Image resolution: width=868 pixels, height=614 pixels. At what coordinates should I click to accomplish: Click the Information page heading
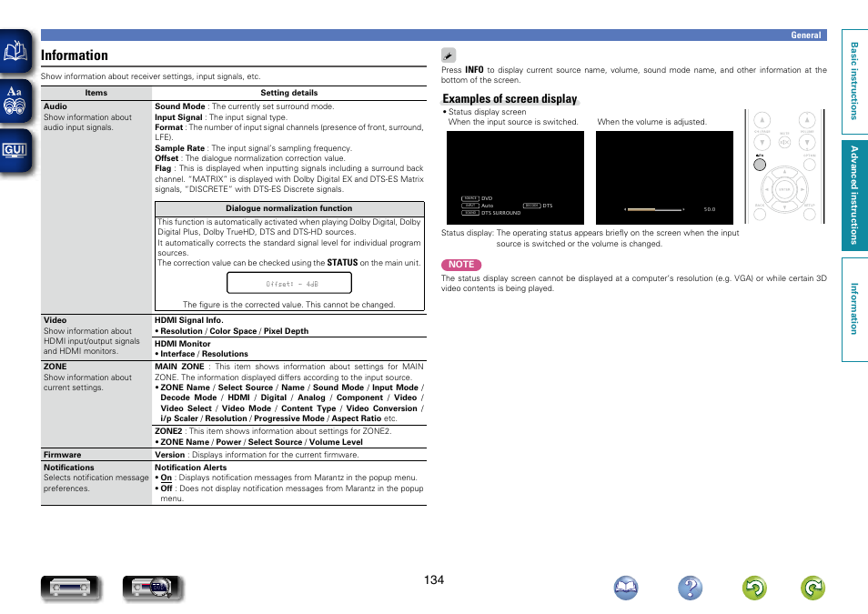click(x=75, y=55)
